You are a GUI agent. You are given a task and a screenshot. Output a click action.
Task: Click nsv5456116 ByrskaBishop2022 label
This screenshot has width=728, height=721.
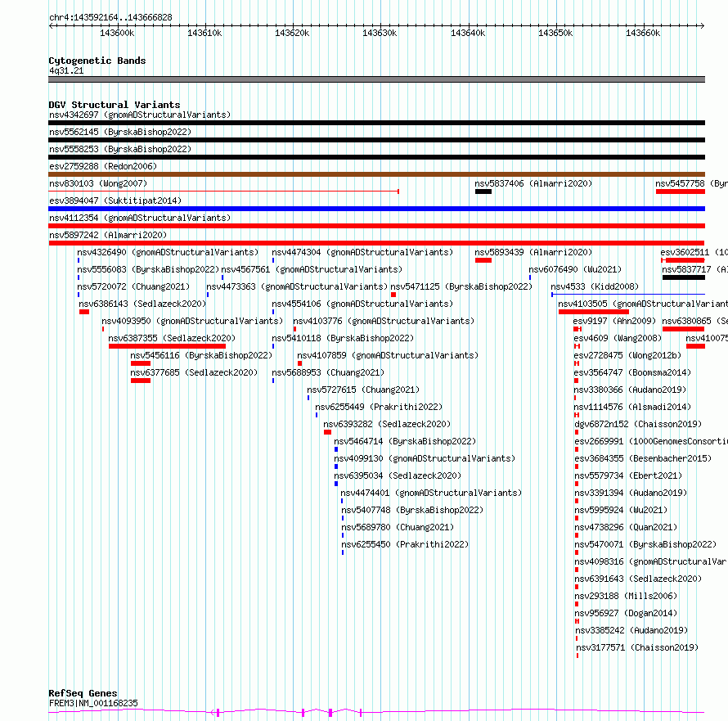201,355
